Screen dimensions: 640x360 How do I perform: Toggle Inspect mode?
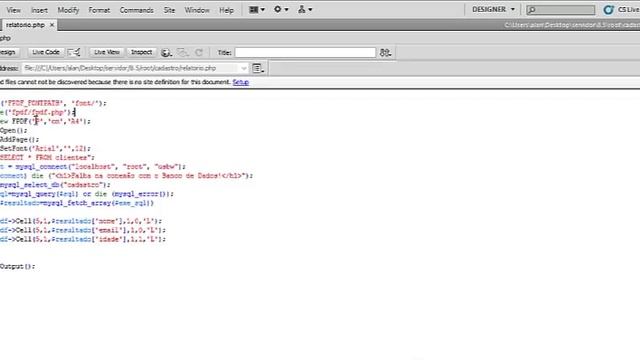[142, 52]
